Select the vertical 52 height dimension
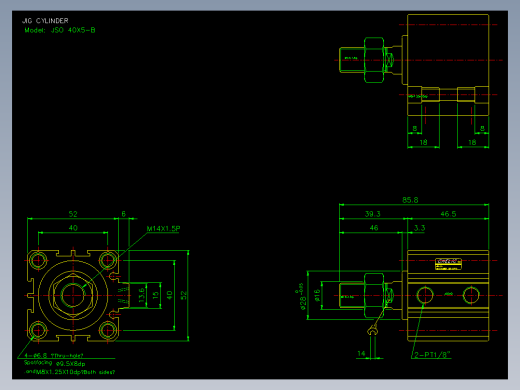The width and height of the screenshot is (520, 390). [184, 295]
